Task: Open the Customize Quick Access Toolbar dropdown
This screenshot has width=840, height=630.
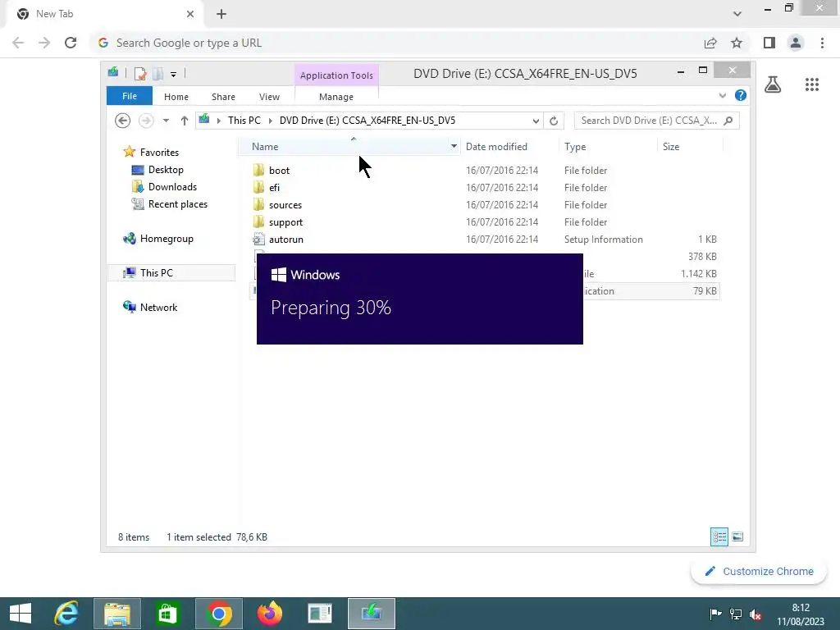Action: pyautogui.click(x=174, y=74)
